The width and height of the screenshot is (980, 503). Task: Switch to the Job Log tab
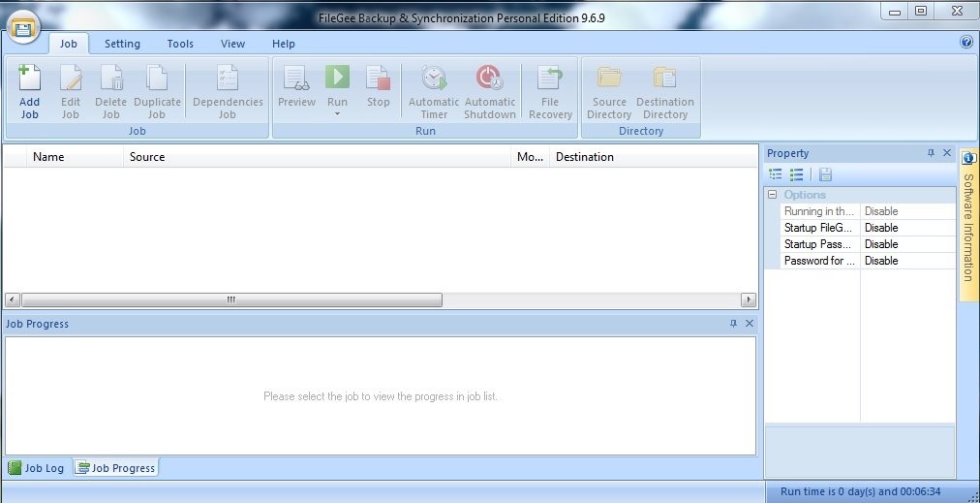[36, 468]
